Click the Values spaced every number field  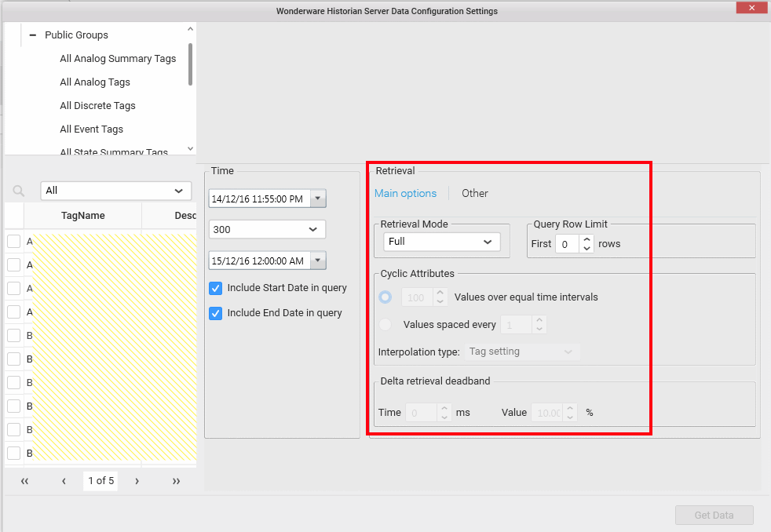point(516,325)
